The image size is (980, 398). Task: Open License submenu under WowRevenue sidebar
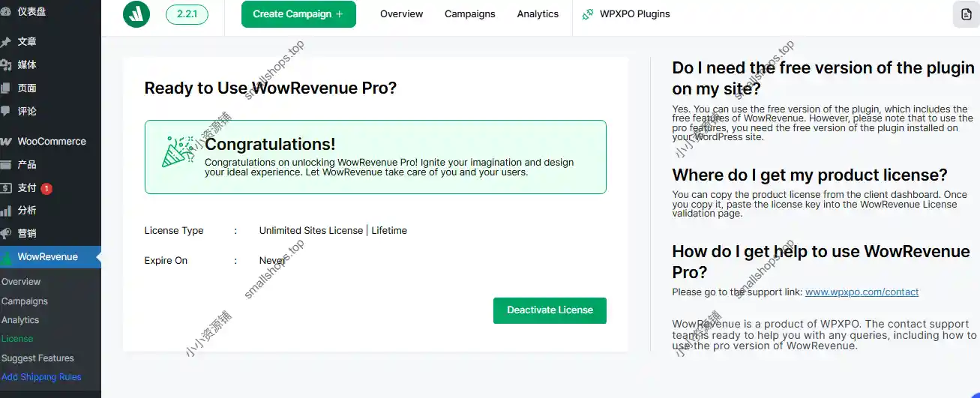point(17,339)
